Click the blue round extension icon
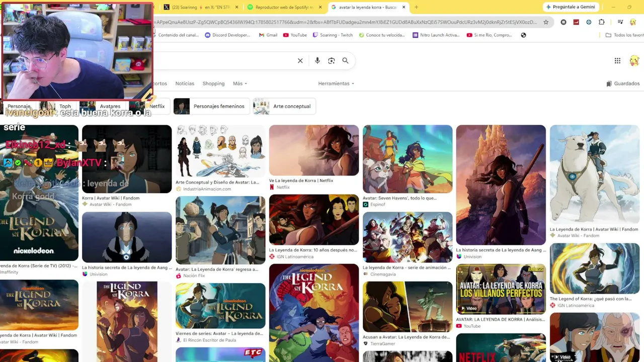The image size is (644, 362). pos(589,22)
